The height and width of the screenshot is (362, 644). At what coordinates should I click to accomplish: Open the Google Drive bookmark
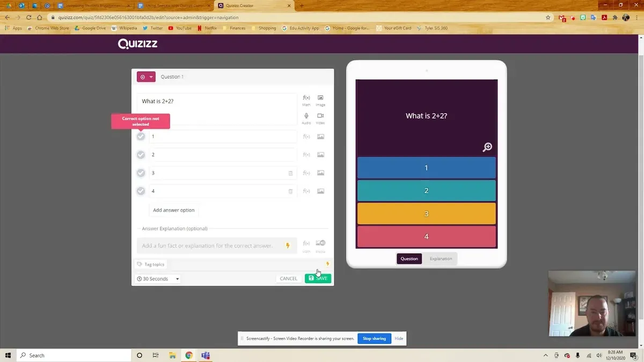point(90,28)
